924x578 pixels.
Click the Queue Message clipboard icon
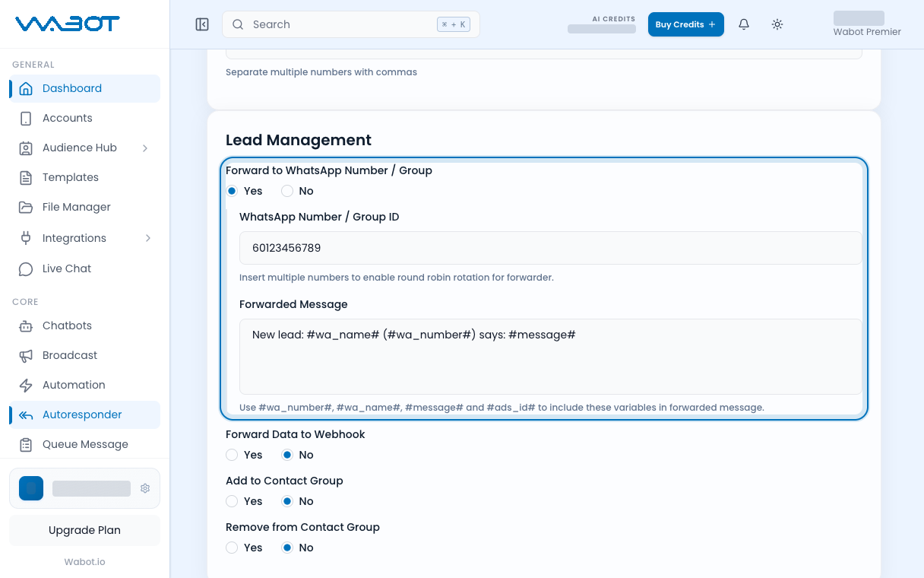point(26,444)
